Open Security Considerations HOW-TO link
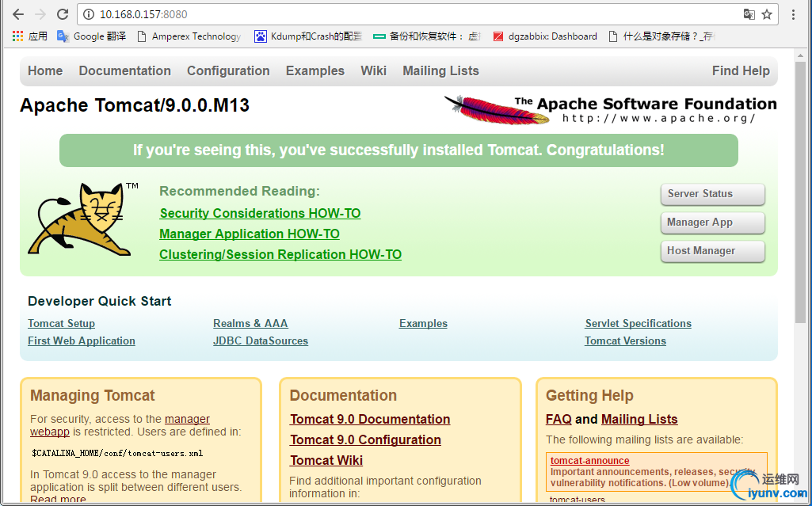812x506 pixels. coord(260,213)
